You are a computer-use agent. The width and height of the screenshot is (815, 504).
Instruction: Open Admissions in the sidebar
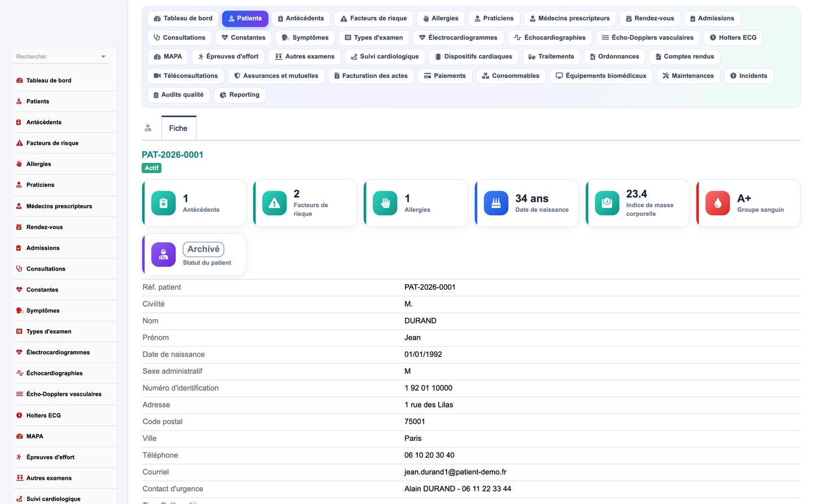(65, 248)
